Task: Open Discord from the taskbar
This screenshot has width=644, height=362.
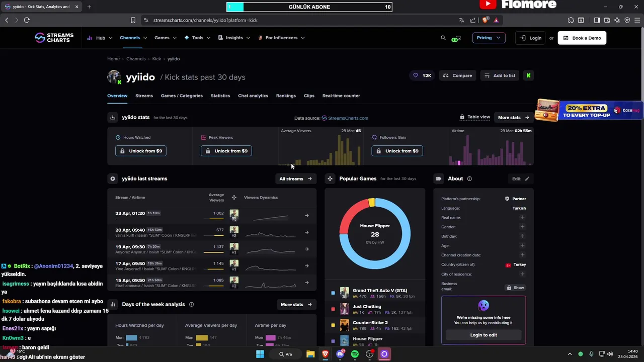Action: [340, 354]
